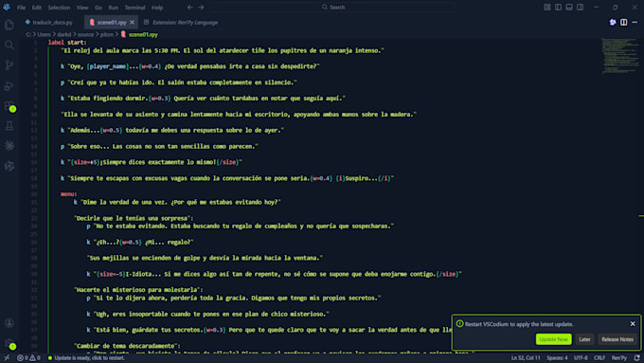
Task: Open the Go menu
Action: pos(98,8)
